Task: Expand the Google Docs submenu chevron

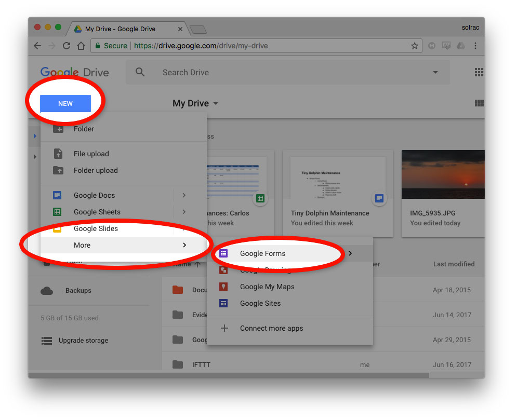Action: 184,195
